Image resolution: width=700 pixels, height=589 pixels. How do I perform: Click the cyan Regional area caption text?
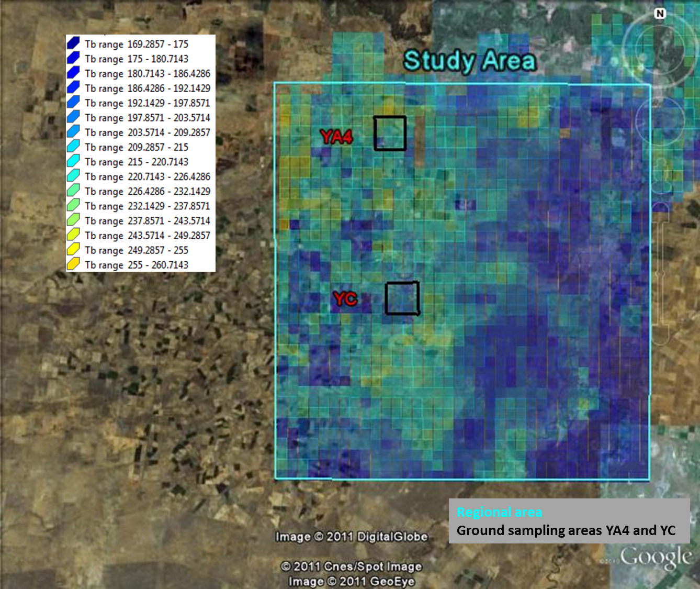point(499,512)
